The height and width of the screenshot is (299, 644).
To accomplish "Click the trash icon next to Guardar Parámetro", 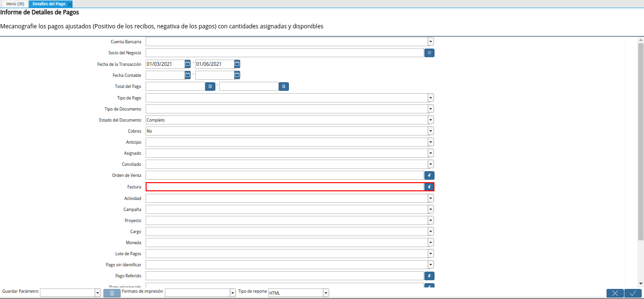I will point(111,293).
